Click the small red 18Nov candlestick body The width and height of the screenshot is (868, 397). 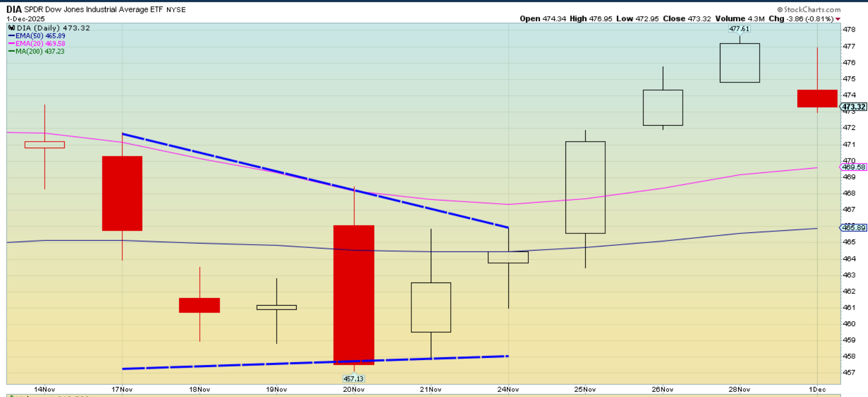[199, 305]
